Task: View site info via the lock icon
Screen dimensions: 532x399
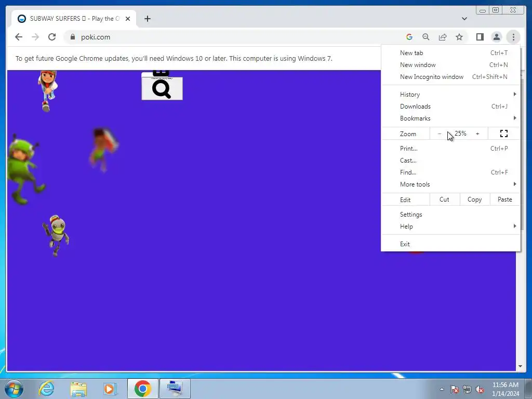Action: [x=73, y=37]
